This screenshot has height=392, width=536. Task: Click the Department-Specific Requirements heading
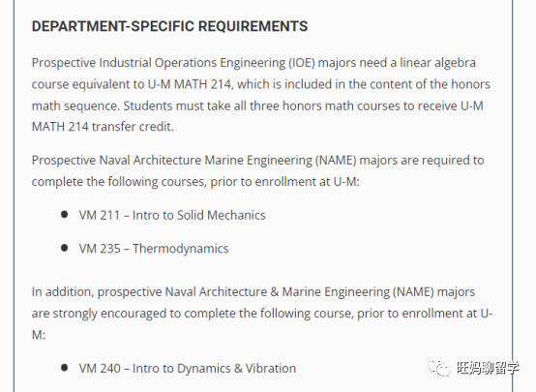click(x=170, y=26)
